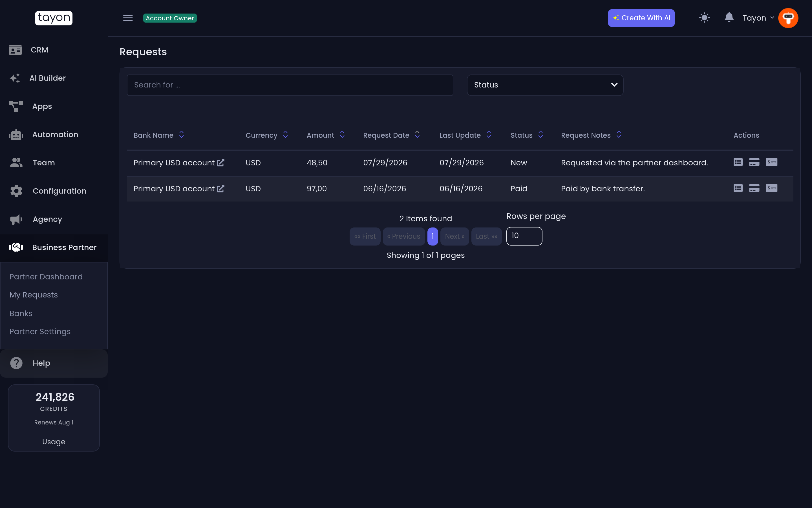Click the Create With AI button
The height and width of the screenshot is (508, 812).
tap(641, 18)
